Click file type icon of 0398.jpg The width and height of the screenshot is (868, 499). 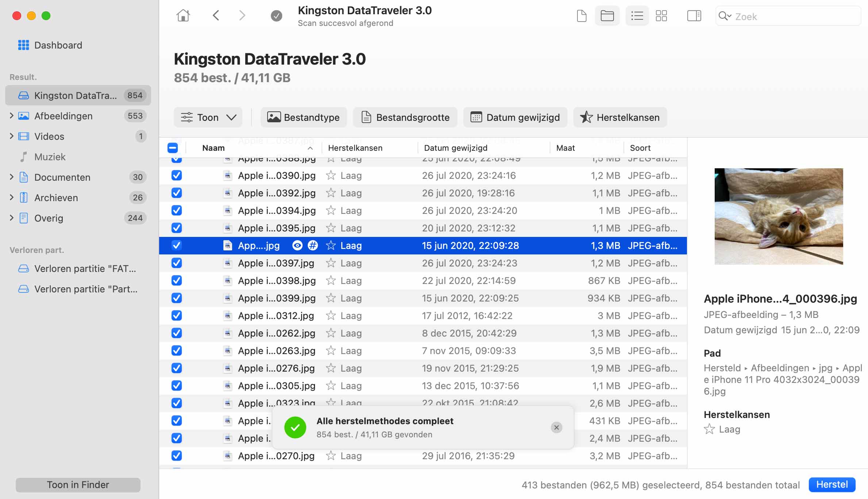(227, 280)
